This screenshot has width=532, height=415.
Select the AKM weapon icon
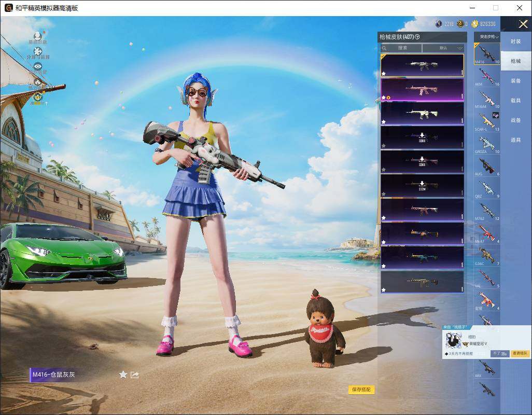[x=487, y=76]
